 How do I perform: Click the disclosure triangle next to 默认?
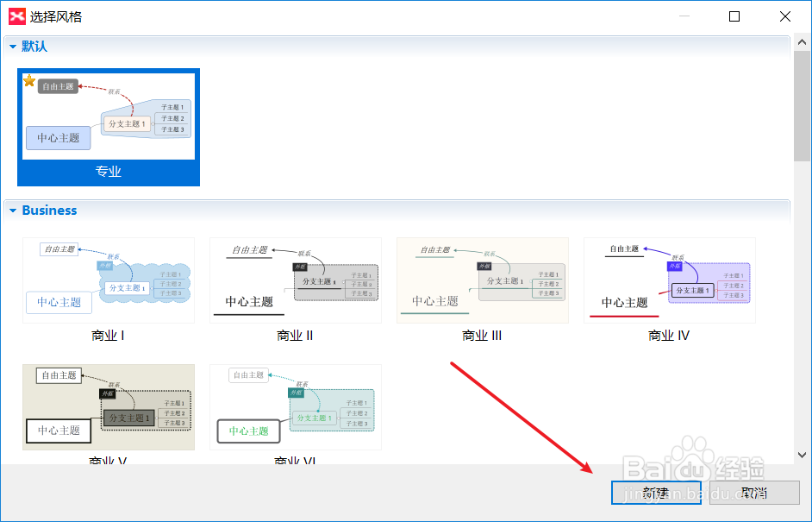point(13,45)
